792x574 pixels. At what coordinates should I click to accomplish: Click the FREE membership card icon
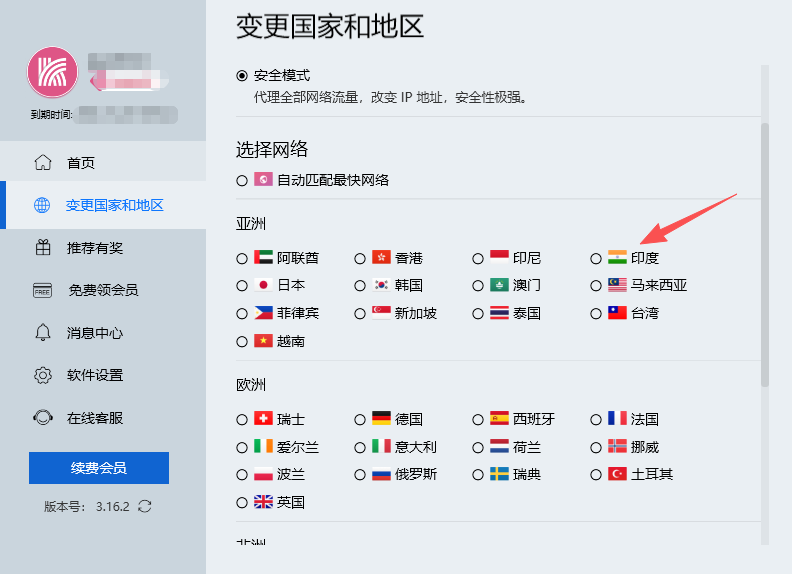tap(42, 291)
